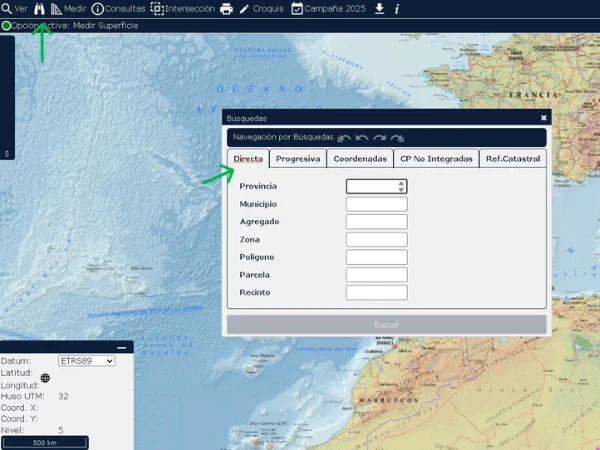The width and height of the screenshot is (600, 450).
Task: Open the Consultas info tool
Action: 118,9
